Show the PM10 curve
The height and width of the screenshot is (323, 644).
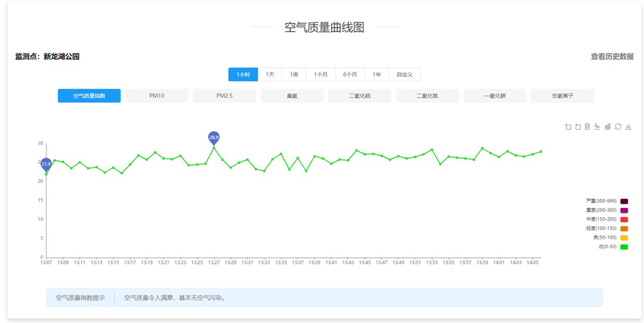pyautogui.click(x=157, y=96)
